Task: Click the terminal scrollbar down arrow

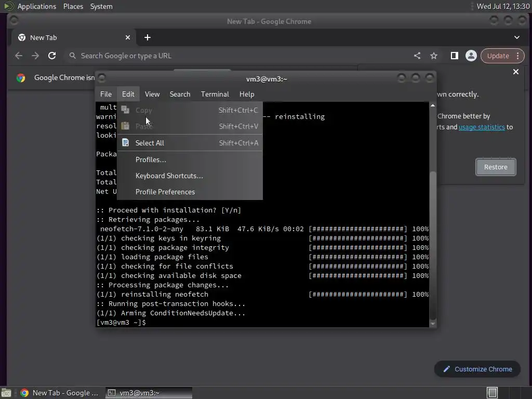Action: (433, 324)
